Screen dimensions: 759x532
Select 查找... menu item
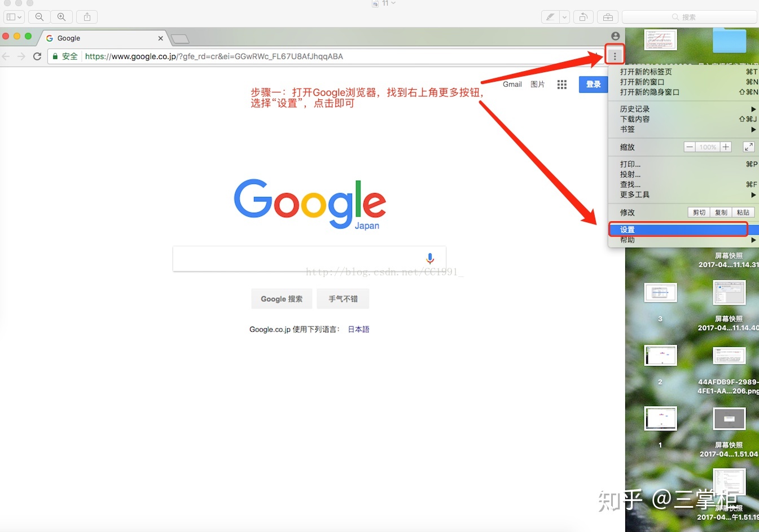[684, 184]
